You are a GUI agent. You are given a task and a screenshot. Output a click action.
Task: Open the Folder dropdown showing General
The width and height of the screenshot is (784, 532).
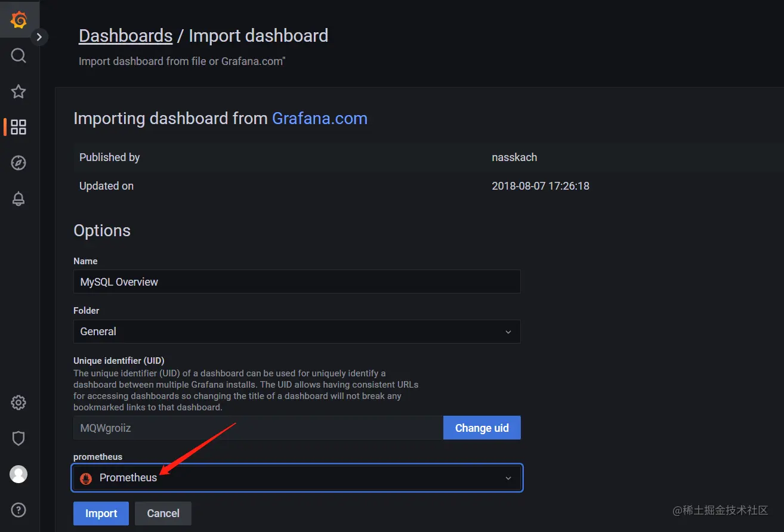[297, 332]
